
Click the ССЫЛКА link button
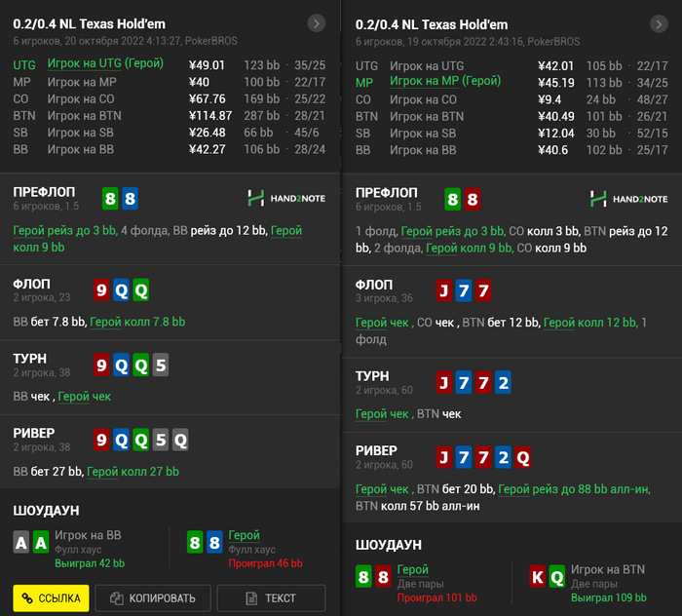pyautogui.click(x=51, y=598)
